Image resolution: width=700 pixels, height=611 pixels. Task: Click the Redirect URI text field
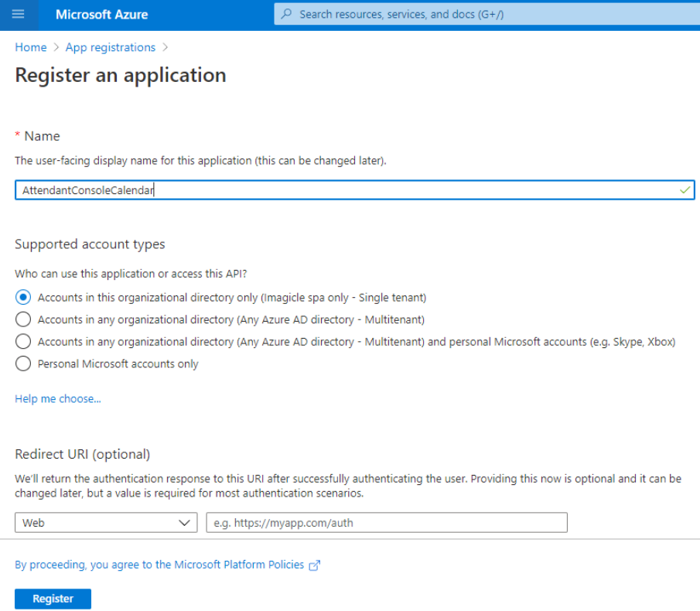coord(387,523)
